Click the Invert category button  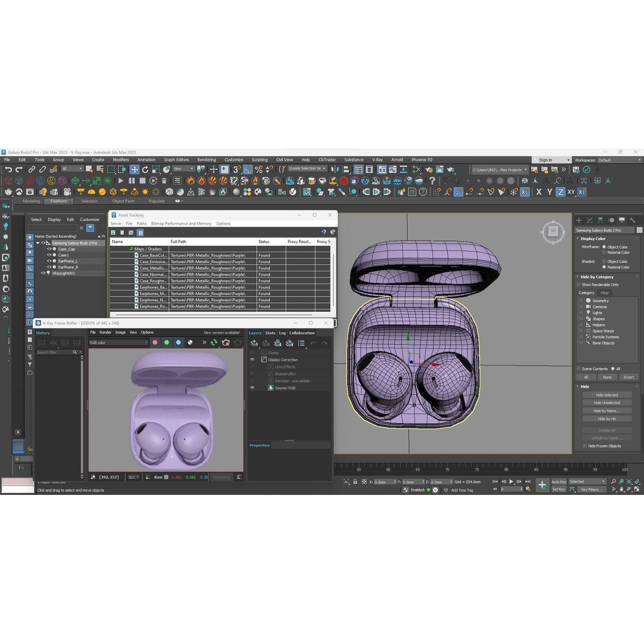[x=628, y=377]
